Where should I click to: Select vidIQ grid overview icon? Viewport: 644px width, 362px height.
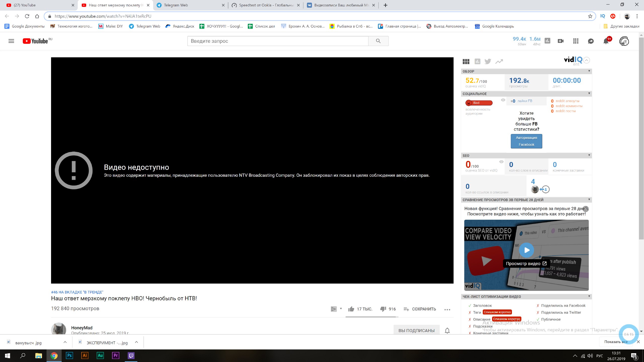[x=466, y=62]
